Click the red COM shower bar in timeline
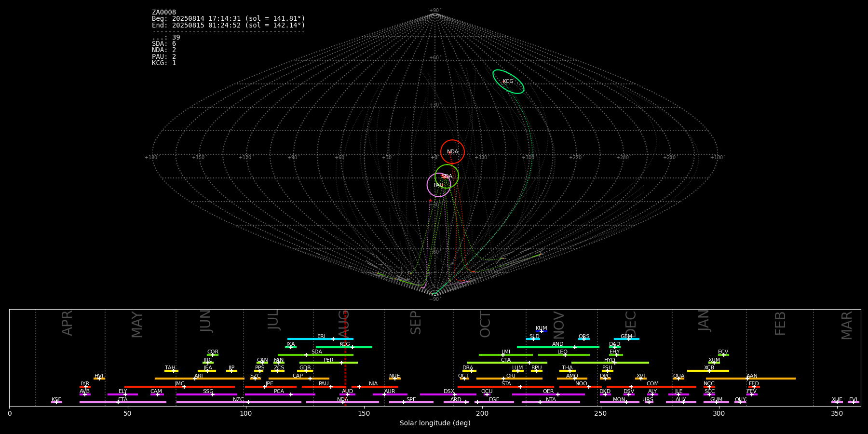The image size is (868, 434). pyautogui.click(x=651, y=387)
